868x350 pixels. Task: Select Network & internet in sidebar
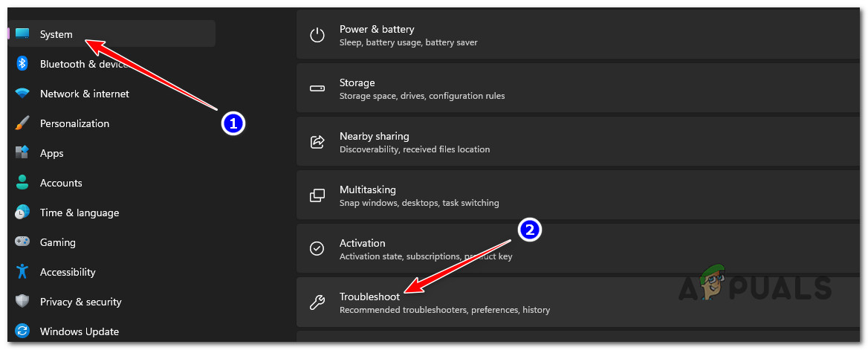84,94
